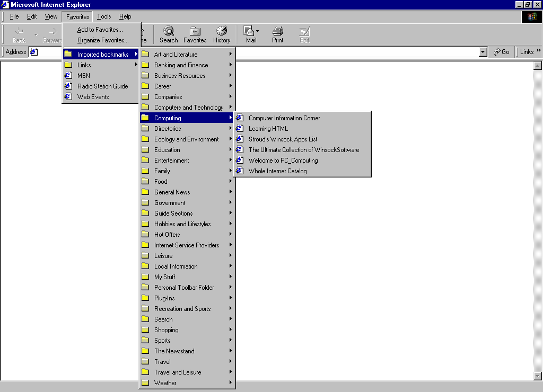
Task: Click the Windows logo throbber icon
Action: pyautogui.click(x=531, y=17)
